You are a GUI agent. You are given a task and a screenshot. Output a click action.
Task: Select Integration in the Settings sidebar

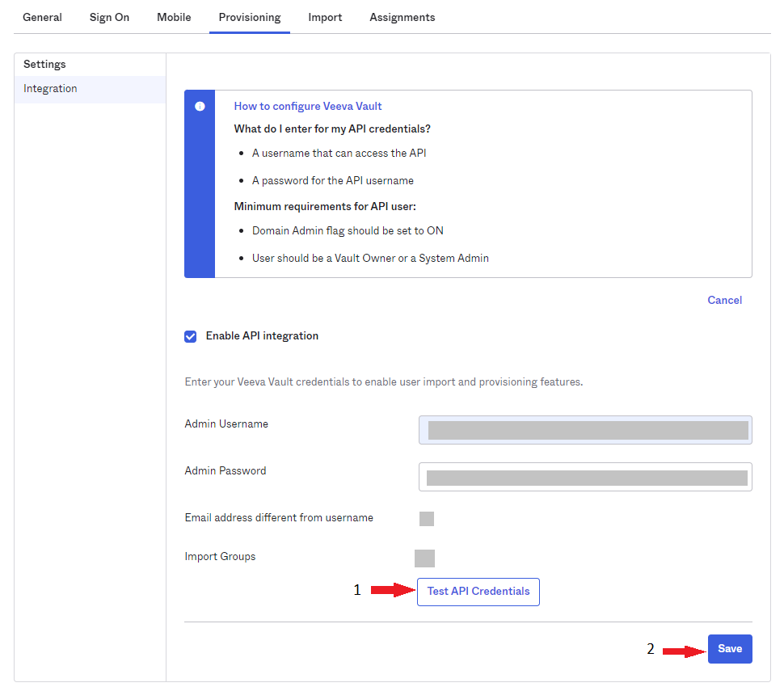pos(50,89)
